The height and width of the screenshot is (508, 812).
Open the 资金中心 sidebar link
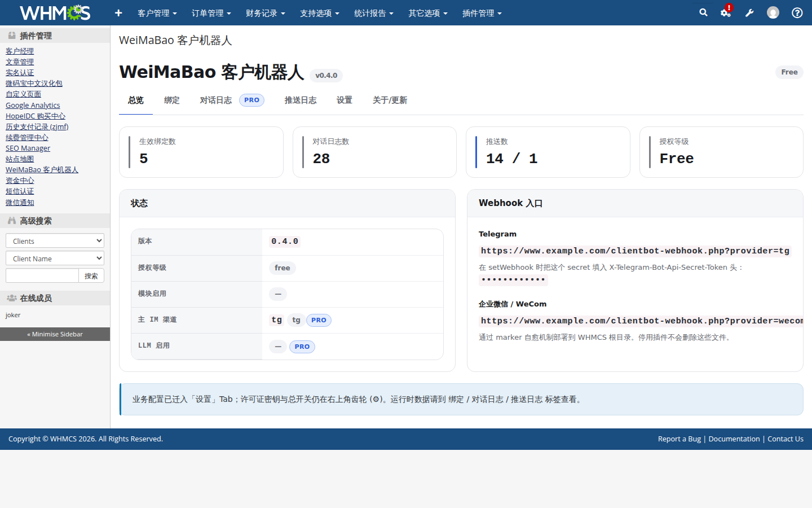[20, 180]
